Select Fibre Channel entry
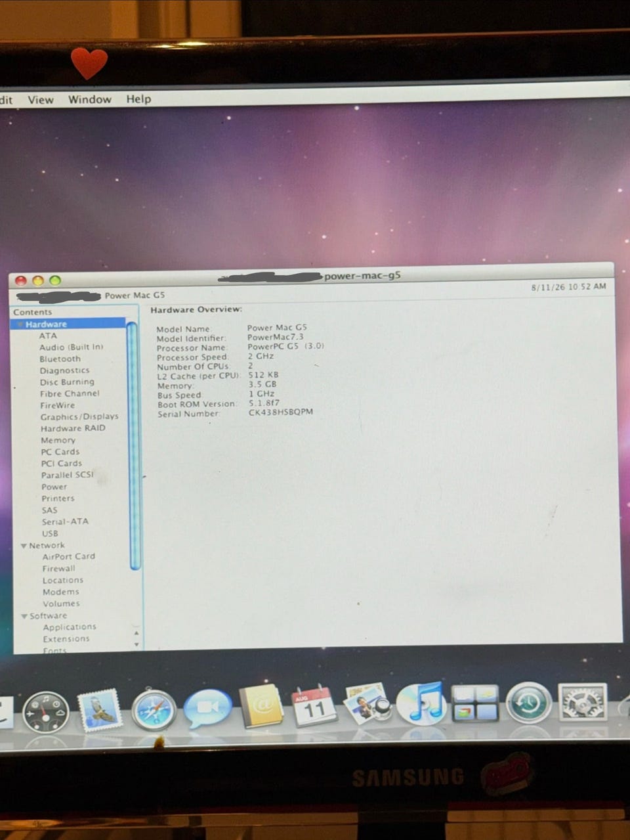Viewport: 630px width, 840px height. [70, 393]
